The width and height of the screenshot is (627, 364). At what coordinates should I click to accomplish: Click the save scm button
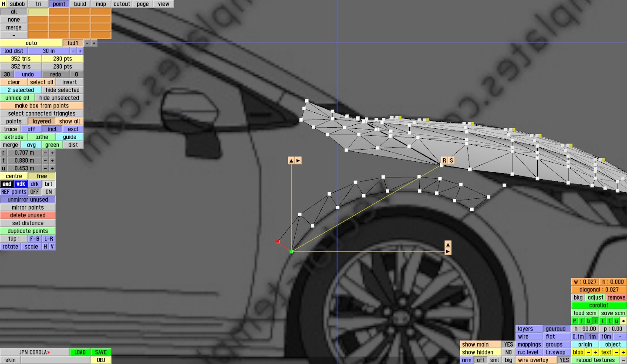tap(613, 313)
